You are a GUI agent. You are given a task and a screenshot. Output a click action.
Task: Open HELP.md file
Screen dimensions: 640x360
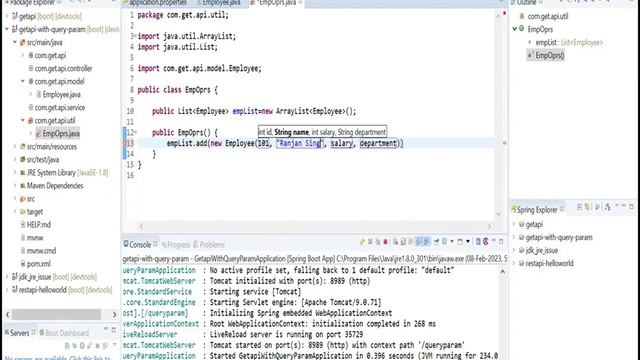click(x=38, y=224)
